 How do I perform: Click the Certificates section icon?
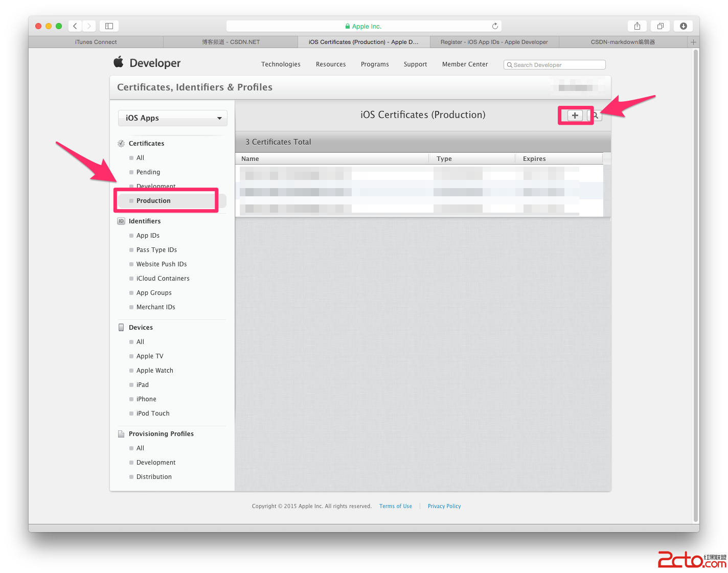click(x=121, y=144)
